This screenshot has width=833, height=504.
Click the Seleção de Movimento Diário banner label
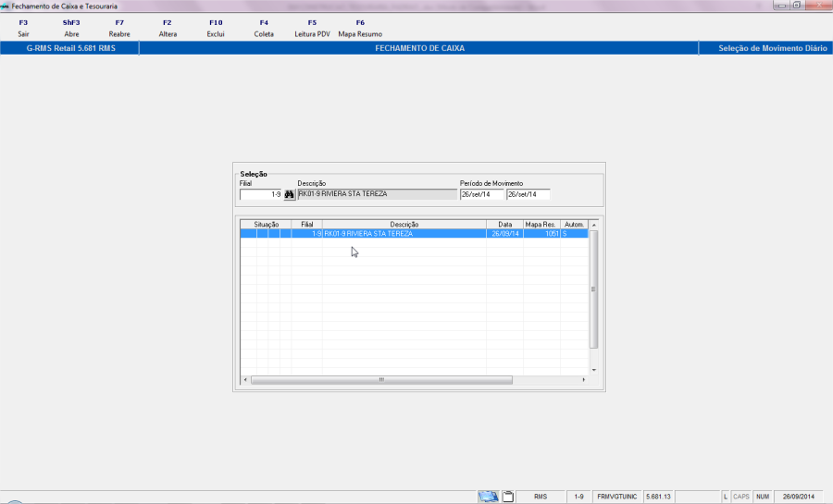coord(773,48)
